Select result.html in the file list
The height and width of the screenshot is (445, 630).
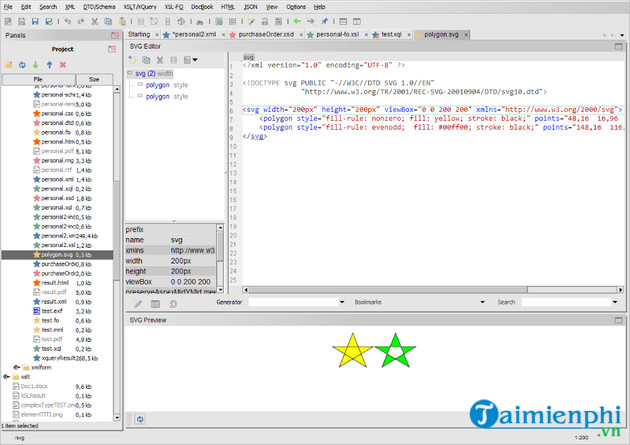tap(54, 282)
